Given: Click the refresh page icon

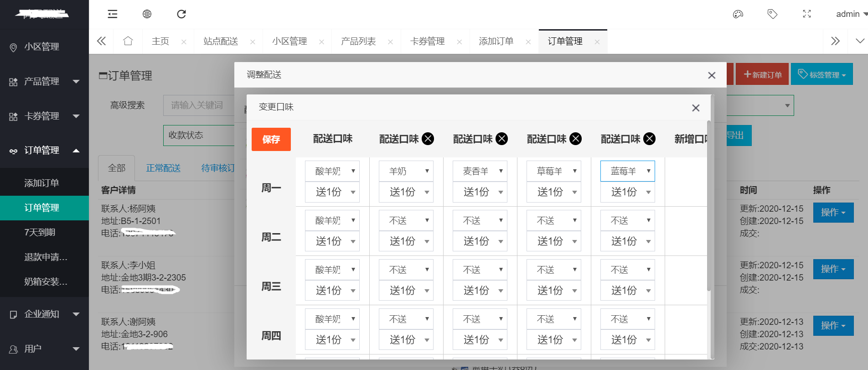Looking at the screenshot, I should [x=181, y=14].
